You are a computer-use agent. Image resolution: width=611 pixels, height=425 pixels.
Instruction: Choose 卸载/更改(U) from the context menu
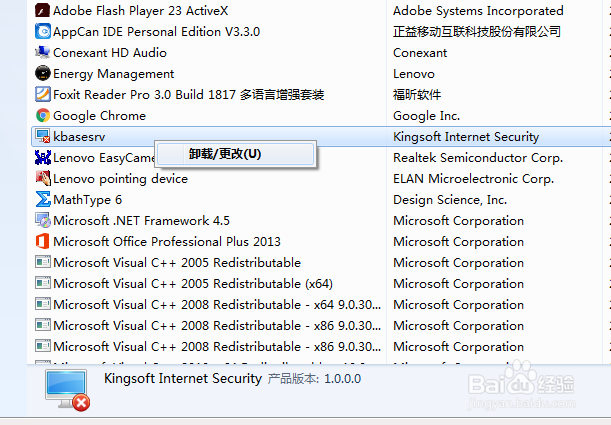tap(225, 154)
